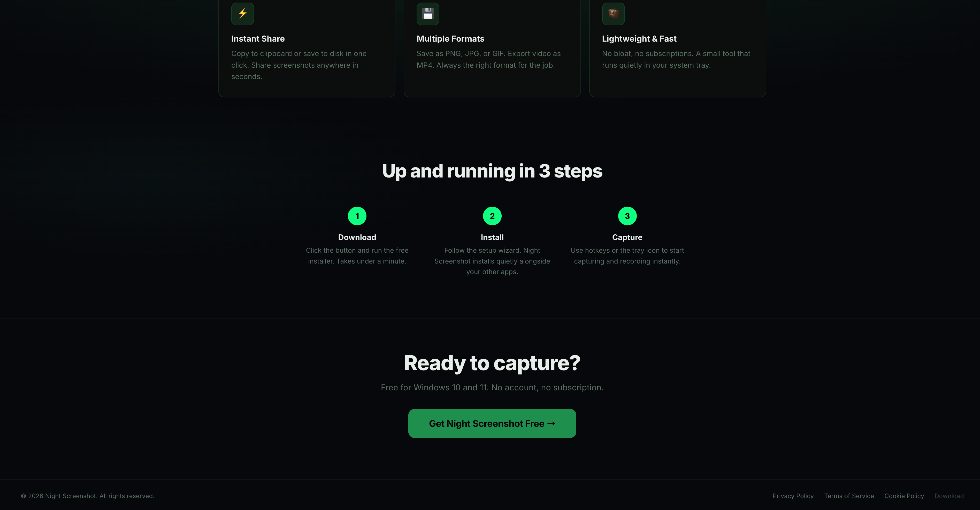This screenshot has width=980, height=510.
Task: Click the green step 2 circle
Action: click(x=492, y=216)
